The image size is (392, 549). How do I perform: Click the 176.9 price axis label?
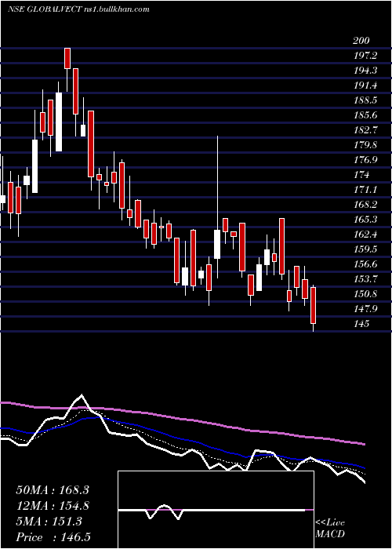pyautogui.click(x=365, y=160)
